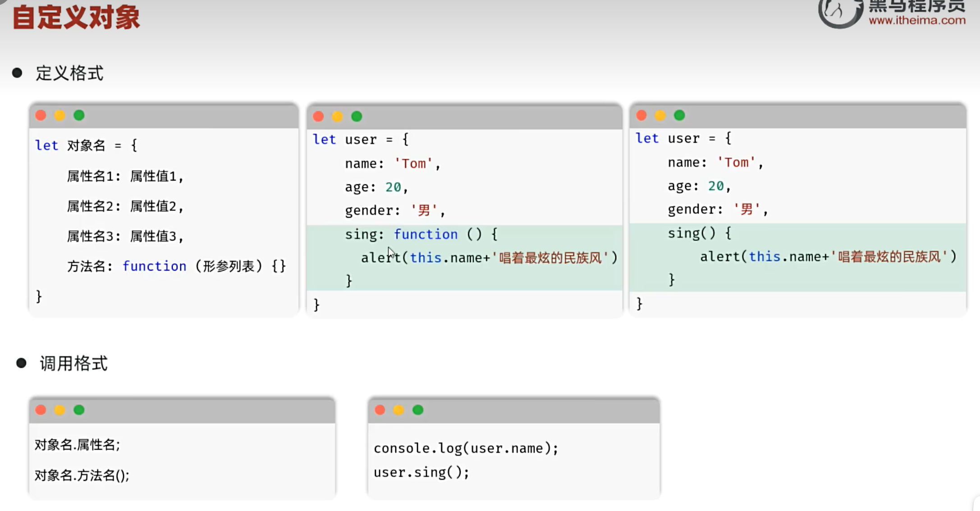Click green dot in console.log window
This screenshot has width=980, height=511.
pyautogui.click(x=418, y=410)
